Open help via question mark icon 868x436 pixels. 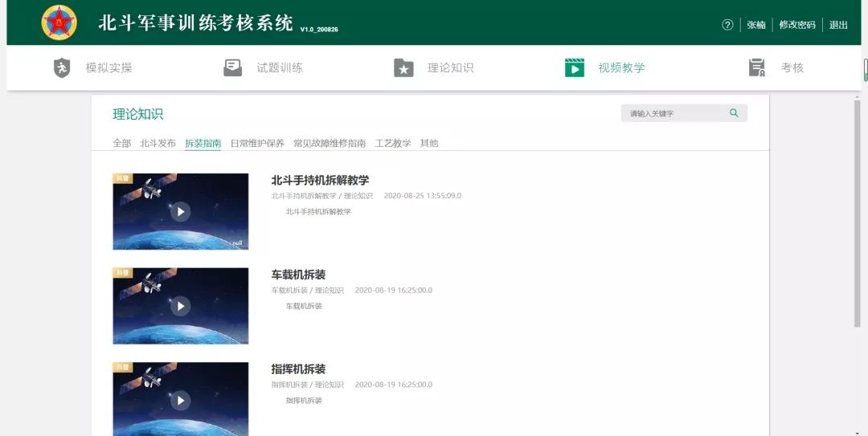point(727,25)
